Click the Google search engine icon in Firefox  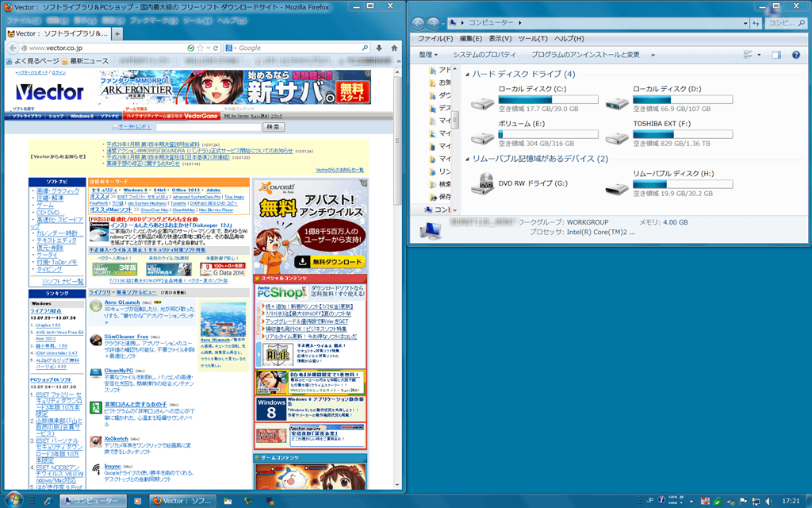click(x=228, y=48)
